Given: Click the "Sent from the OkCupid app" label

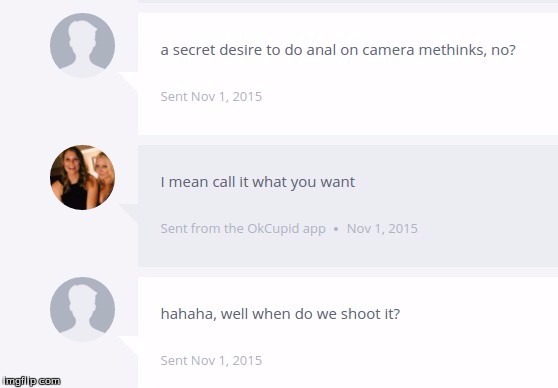Looking at the screenshot, I should coord(243,229).
